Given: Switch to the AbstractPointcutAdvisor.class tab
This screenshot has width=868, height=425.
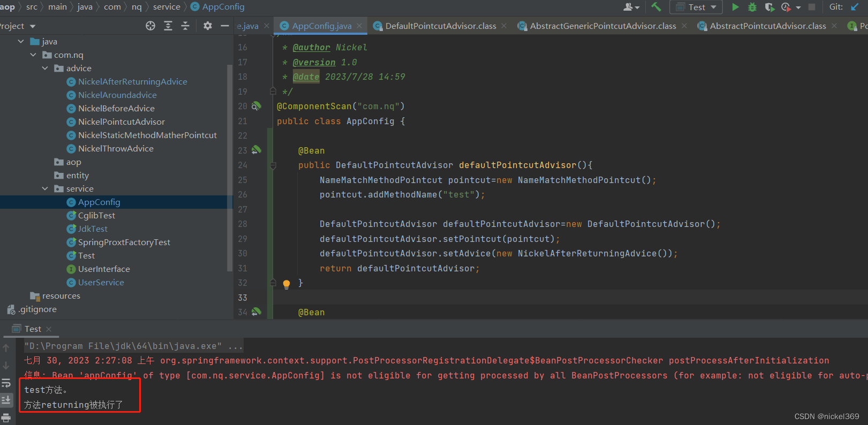Looking at the screenshot, I should click(767, 26).
